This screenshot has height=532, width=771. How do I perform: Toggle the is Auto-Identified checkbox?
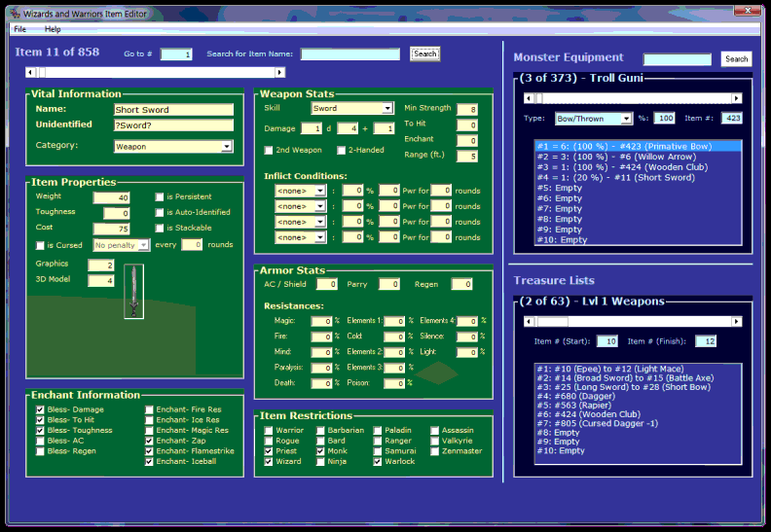pyautogui.click(x=160, y=212)
